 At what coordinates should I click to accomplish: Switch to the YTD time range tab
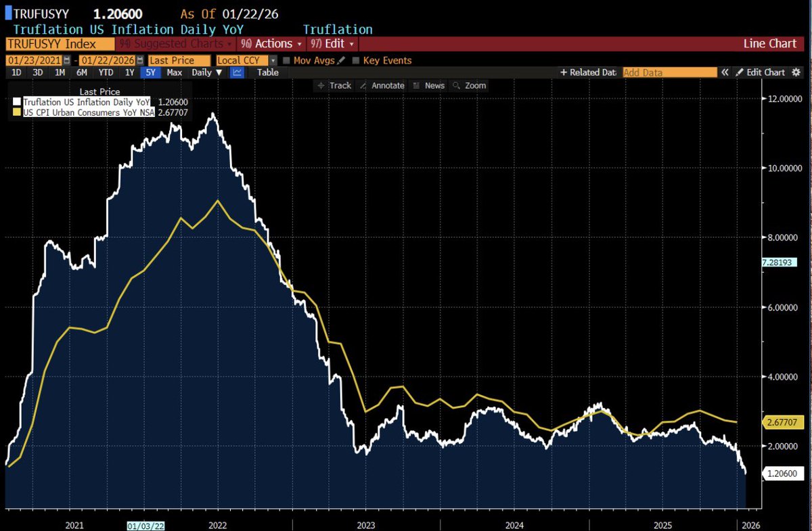coord(106,72)
